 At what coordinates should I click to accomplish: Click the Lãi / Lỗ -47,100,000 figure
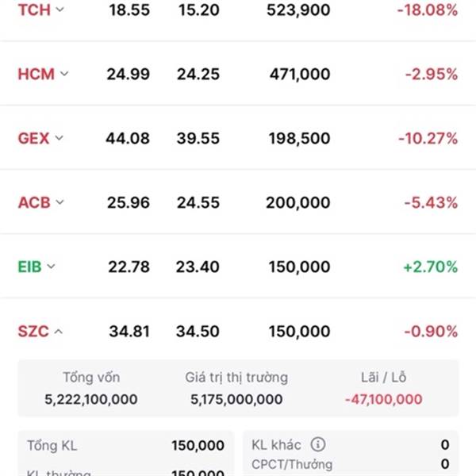(383, 400)
